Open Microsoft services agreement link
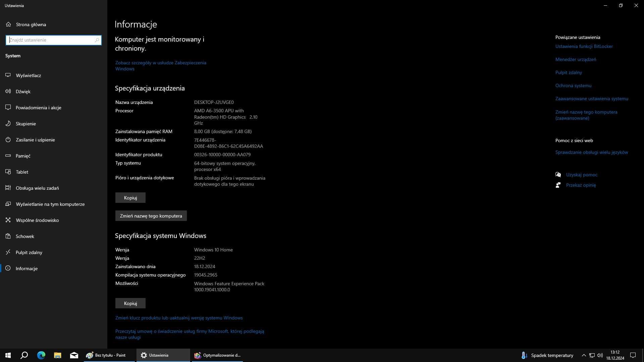Image resolution: width=644 pixels, height=362 pixels. 190,334
